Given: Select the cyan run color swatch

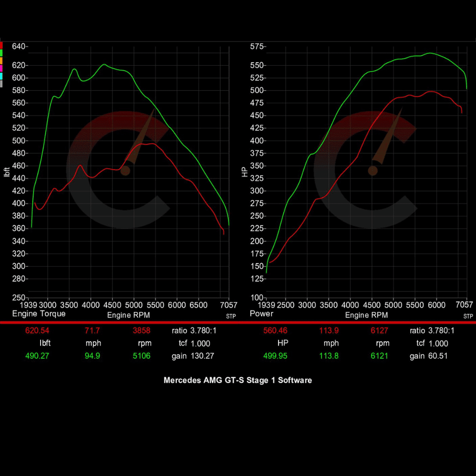Looking at the screenshot, I should 2,76.
